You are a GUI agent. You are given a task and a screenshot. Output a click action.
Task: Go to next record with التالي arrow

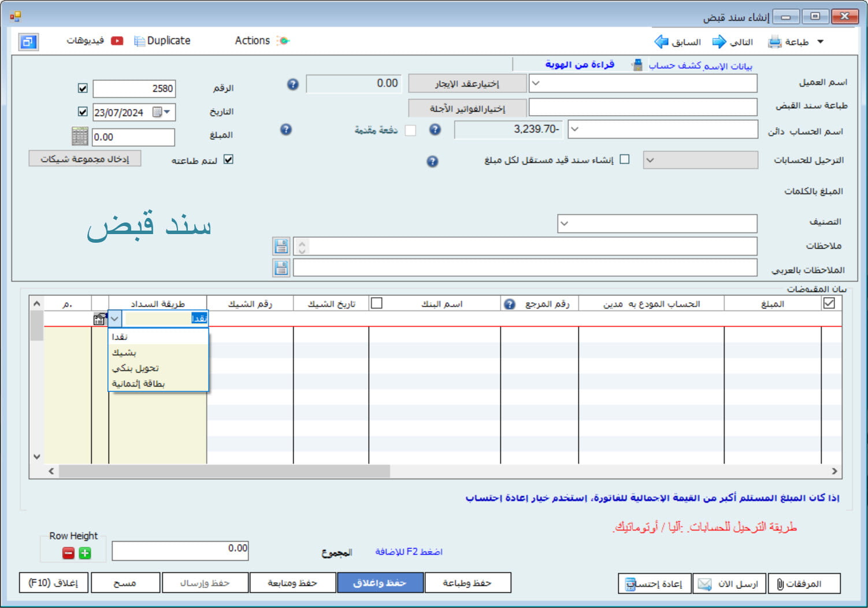click(x=719, y=42)
